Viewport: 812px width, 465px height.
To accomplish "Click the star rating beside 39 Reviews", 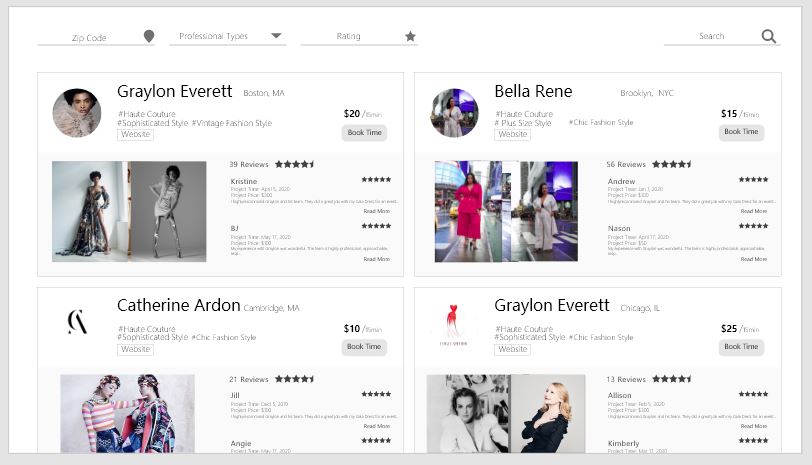I will tap(294, 164).
